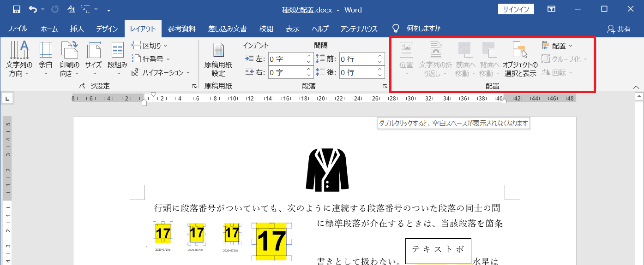Open 印刷の向き orientation tool
The width and height of the screenshot is (644, 265).
click(70, 59)
